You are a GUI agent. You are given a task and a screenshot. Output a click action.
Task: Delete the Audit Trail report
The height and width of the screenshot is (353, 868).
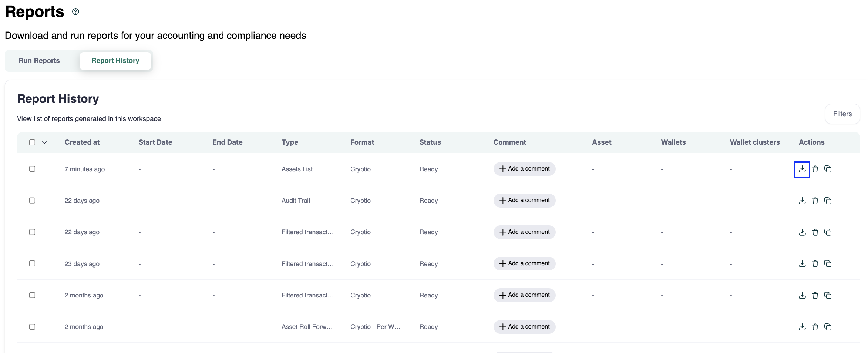815,200
